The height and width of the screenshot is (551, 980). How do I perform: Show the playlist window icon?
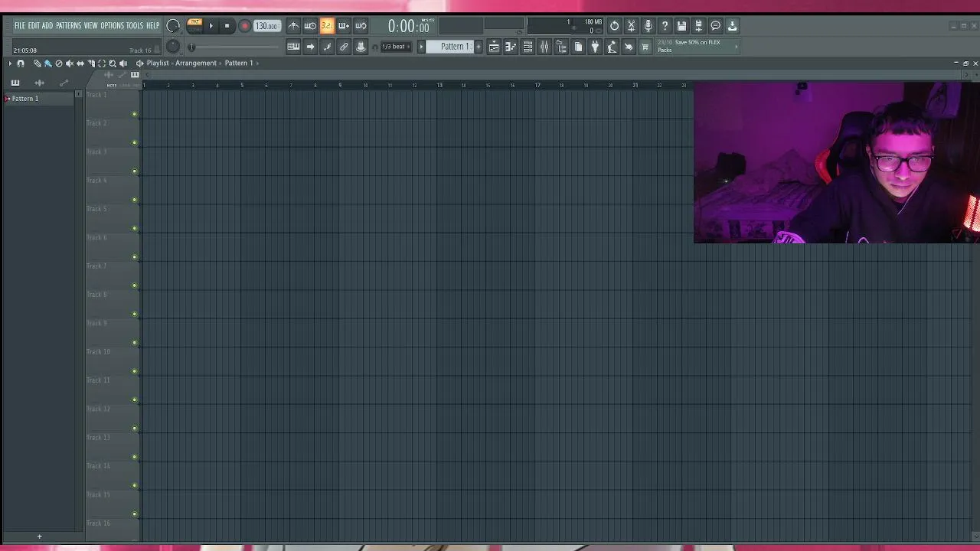pyautogui.click(x=494, y=47)
